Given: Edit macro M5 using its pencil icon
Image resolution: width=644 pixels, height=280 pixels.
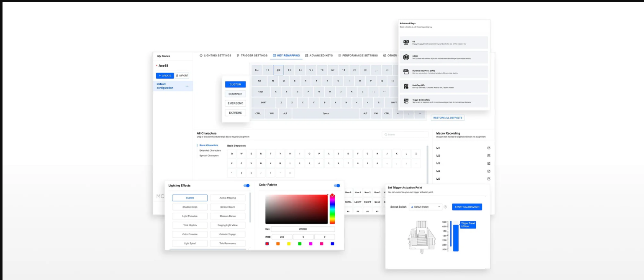Looking at the screenshot, I should [x=489, y=179].
